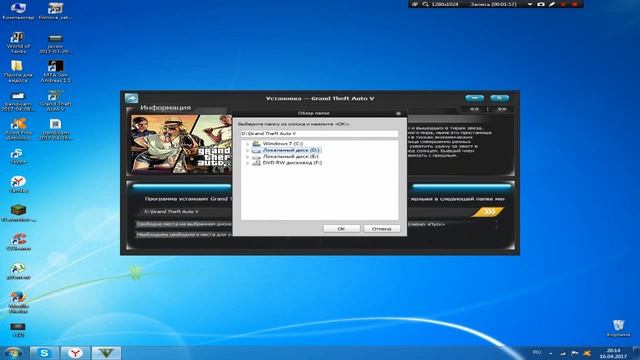Select DVD RW дисковод (F:) in tree
640x360 pixels.
[x=292, y=162]
